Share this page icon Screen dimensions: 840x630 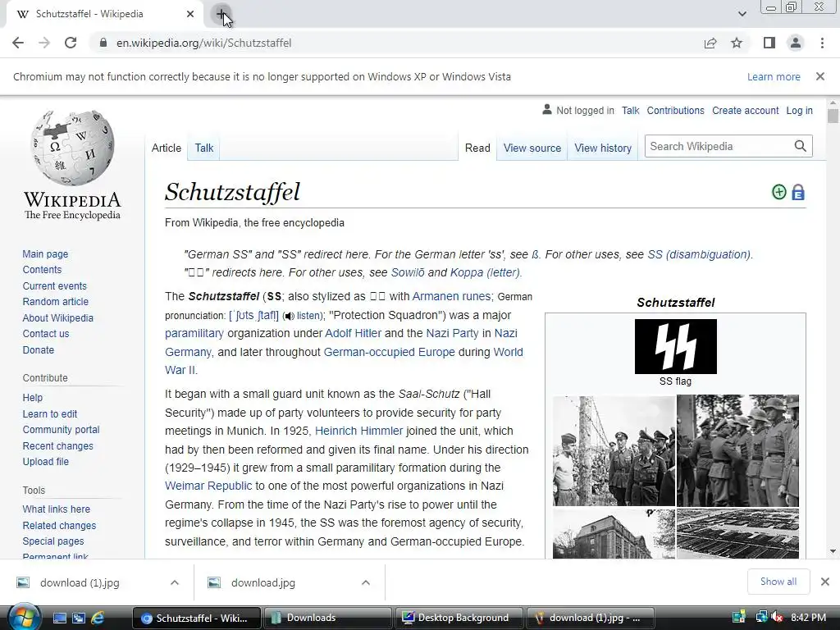[710, 43]
